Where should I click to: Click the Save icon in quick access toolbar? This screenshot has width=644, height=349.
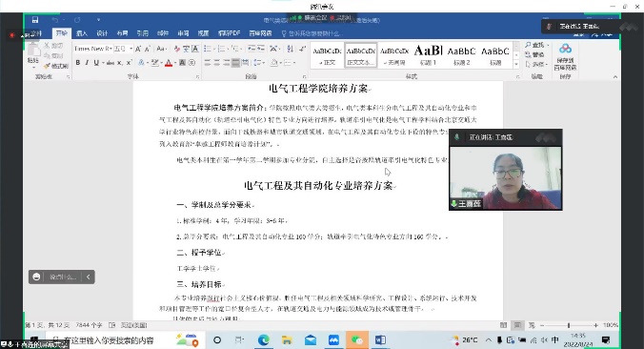pos(35,20)
